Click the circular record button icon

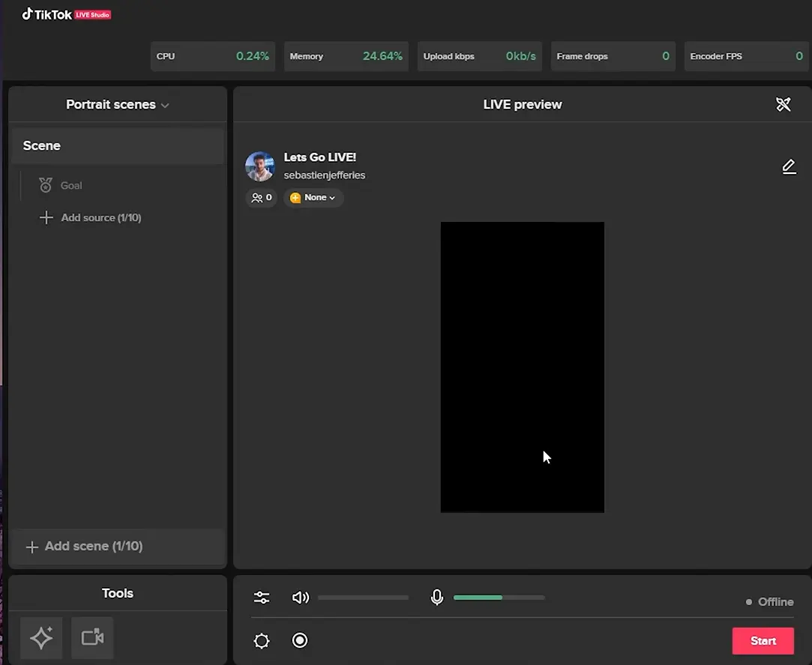[x=300, y=640]
